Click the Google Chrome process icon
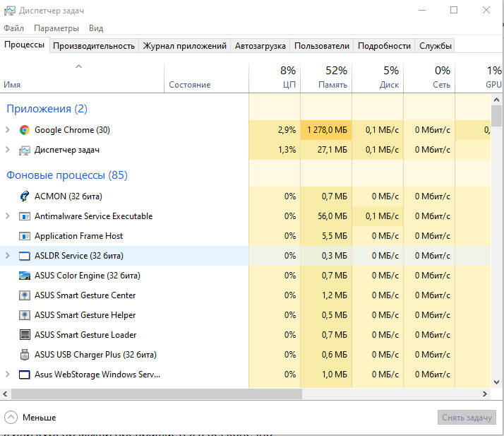 [x=25, y=130]
